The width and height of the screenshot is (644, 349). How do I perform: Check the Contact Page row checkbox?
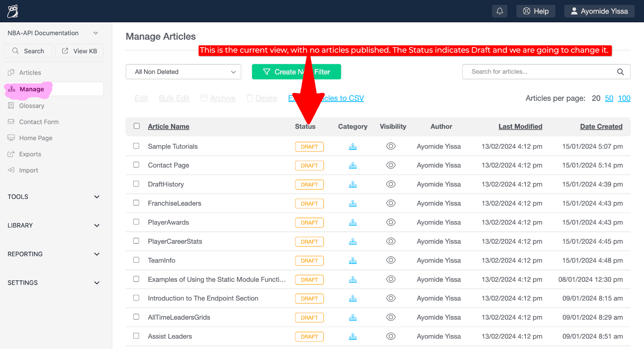point(136,165)
